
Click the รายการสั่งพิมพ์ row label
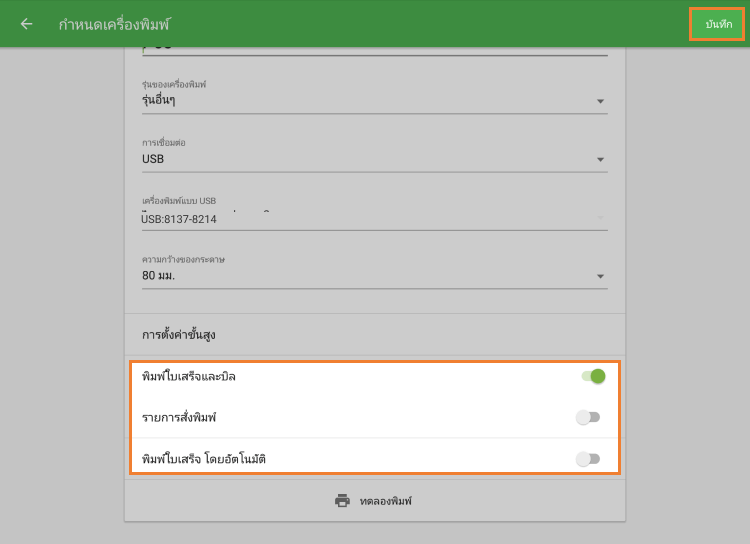[x=180, y=417]
